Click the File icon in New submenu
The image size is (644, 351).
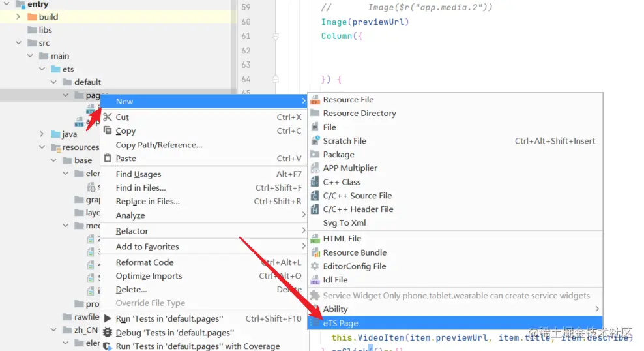click(315, 127)
